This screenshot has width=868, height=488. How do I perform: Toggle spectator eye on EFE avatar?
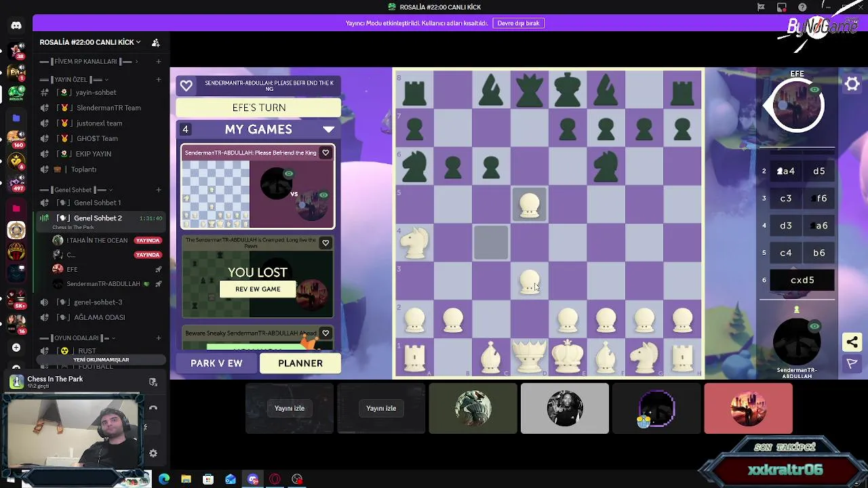pos(814,89)
